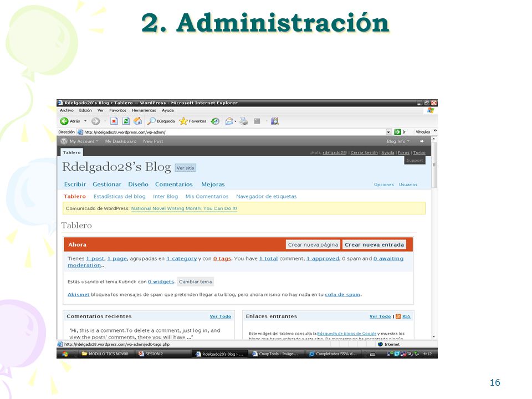Select the Comentarios tab
This screenshot has width=532, height=399.
click(173, 184)
